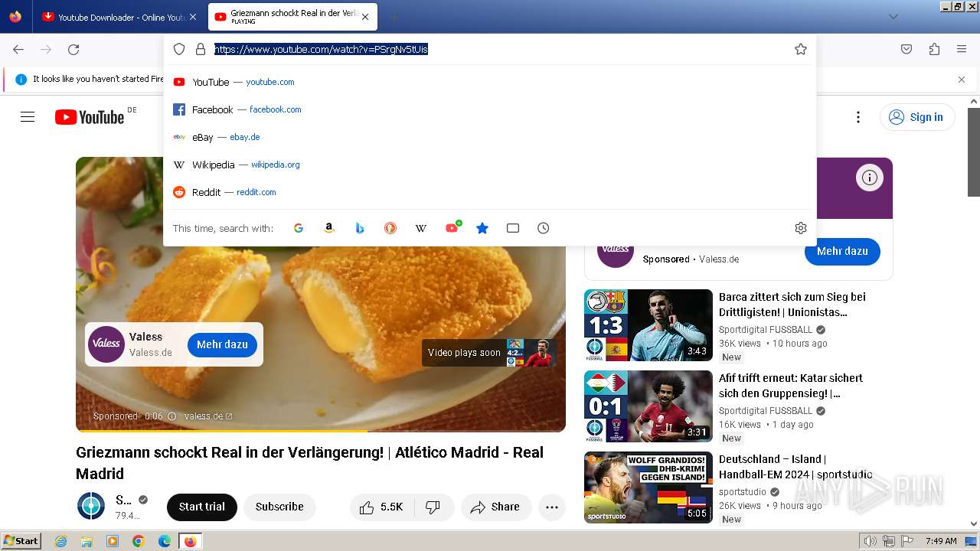The image size is (980, 551).
Task: Click the Start trial button
Action: [202, 507]
